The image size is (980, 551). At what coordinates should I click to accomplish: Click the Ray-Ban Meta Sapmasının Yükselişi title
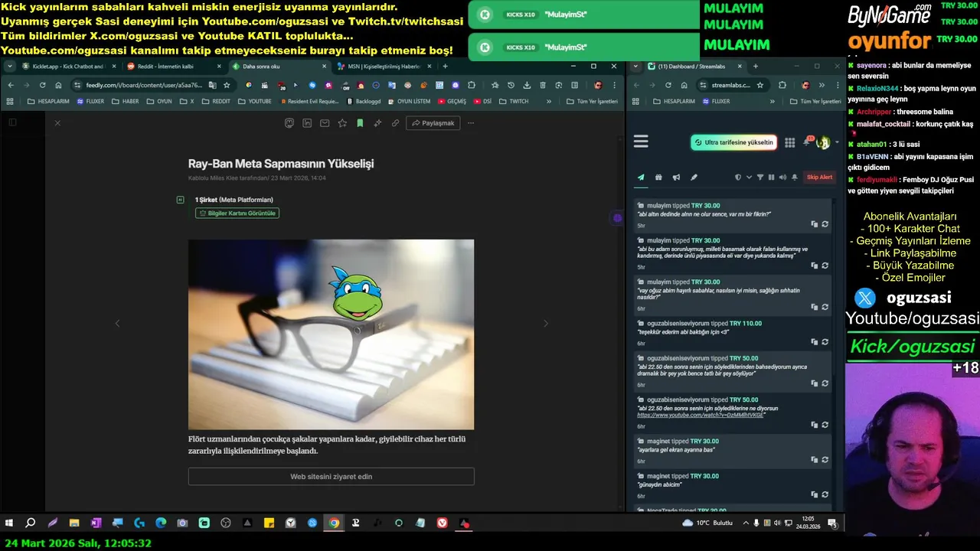click(x=281, y=164)
